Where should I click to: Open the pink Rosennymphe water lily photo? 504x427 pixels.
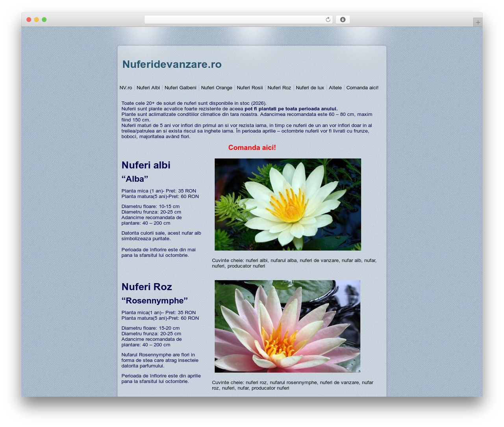pyautogui.click(x=287, y=326)
